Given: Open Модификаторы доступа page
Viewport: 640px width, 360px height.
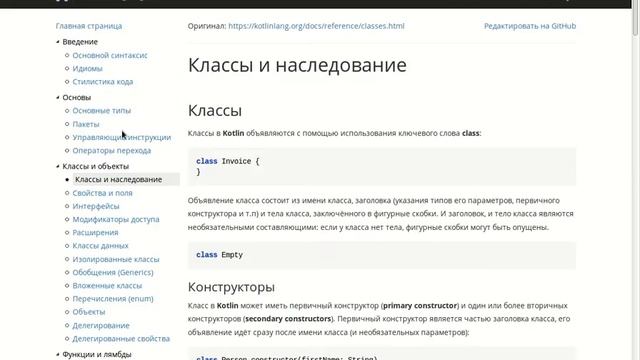Looking at the screenshot, I should (x=116, y=219).
